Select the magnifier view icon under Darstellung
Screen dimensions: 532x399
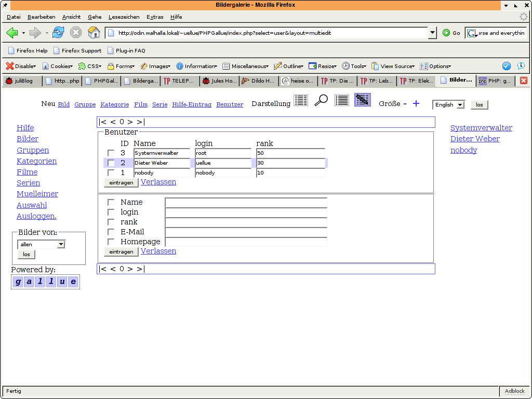(321, 100)
